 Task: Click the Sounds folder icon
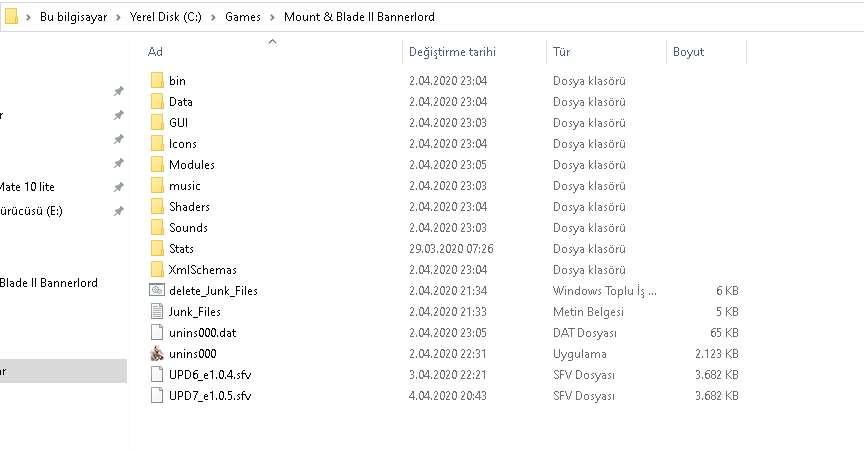pos(157,227)
